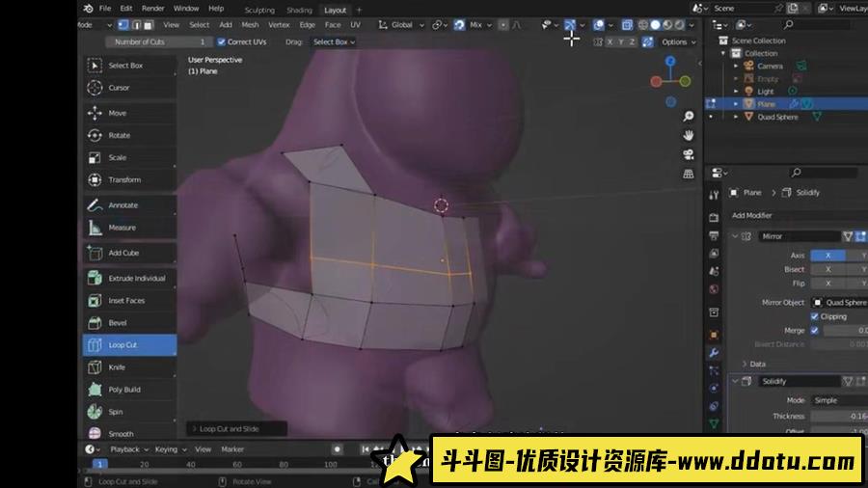Open the Mesh menu in viewport header
868x488 pixels.
click(250, 25)
